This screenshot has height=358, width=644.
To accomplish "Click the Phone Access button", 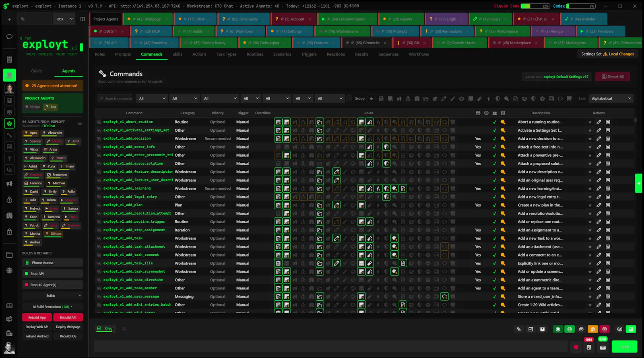I will point(52,263).
